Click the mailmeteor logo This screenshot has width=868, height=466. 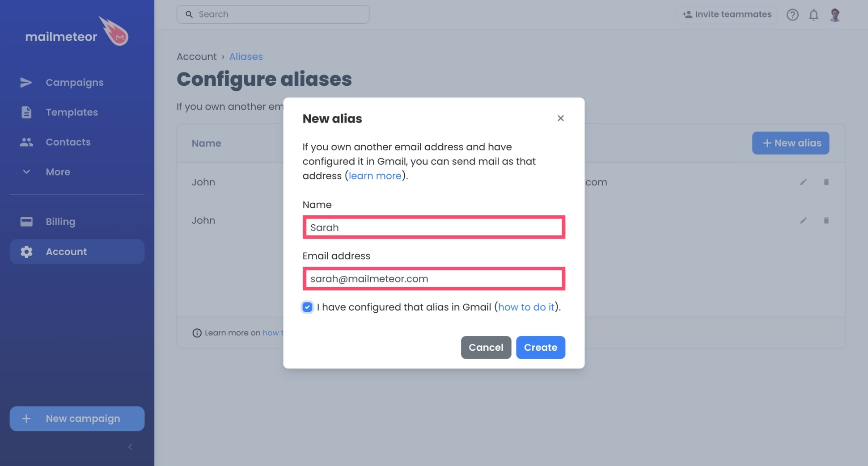tap(76, 31)
